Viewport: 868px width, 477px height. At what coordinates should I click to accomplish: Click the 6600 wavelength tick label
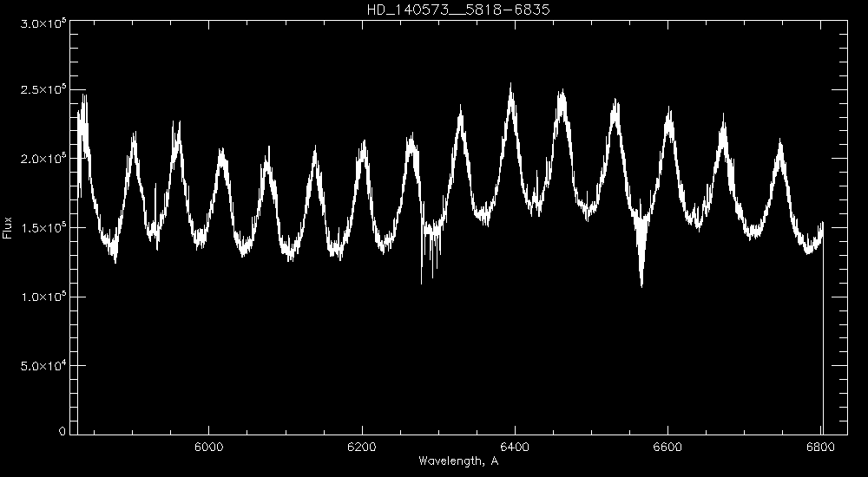[668, 447]
